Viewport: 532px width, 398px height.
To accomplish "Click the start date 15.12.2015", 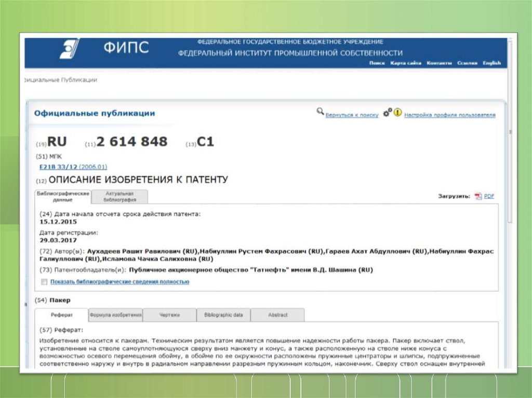I will click(x=58, y=222).
